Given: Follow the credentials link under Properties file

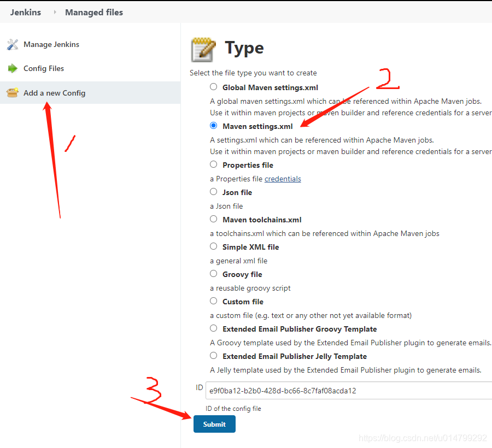Looking at the screenshot, I should [x=283, y=179].
